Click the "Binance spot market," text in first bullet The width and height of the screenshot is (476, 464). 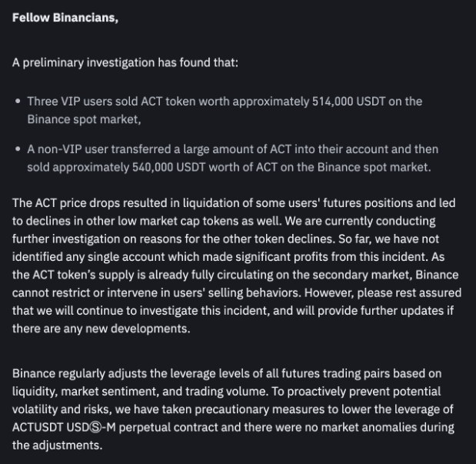point(84,119)
